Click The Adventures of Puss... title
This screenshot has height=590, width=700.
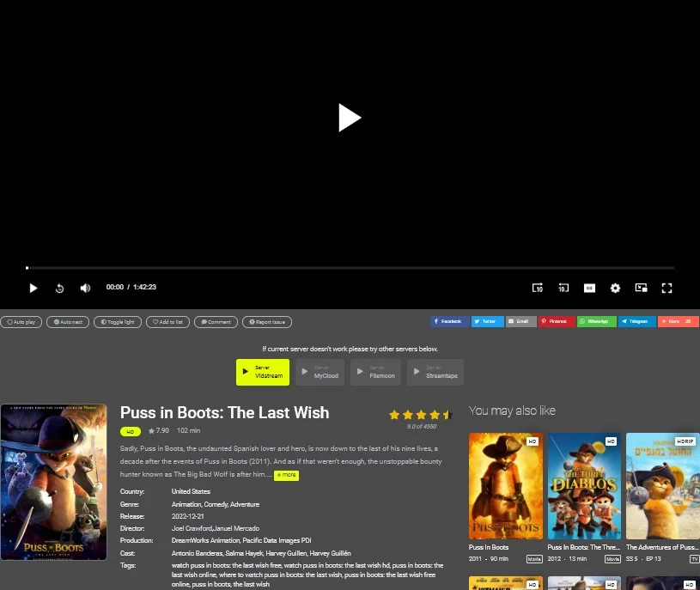point(662,547)
